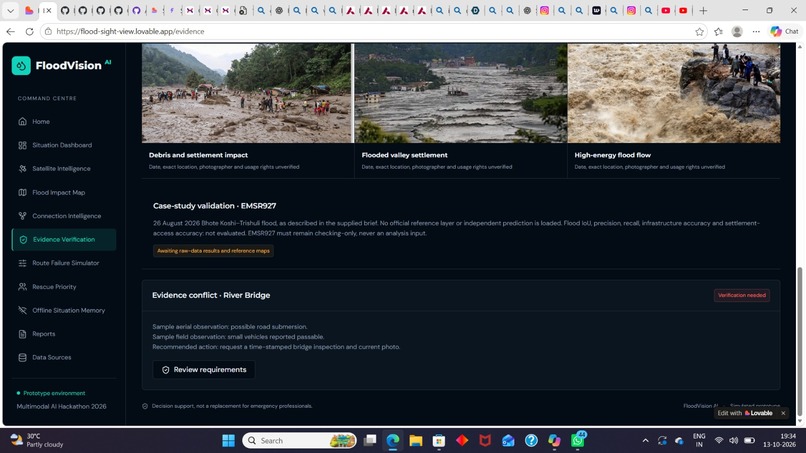Click the Offline Situation Memory icon

23,311
